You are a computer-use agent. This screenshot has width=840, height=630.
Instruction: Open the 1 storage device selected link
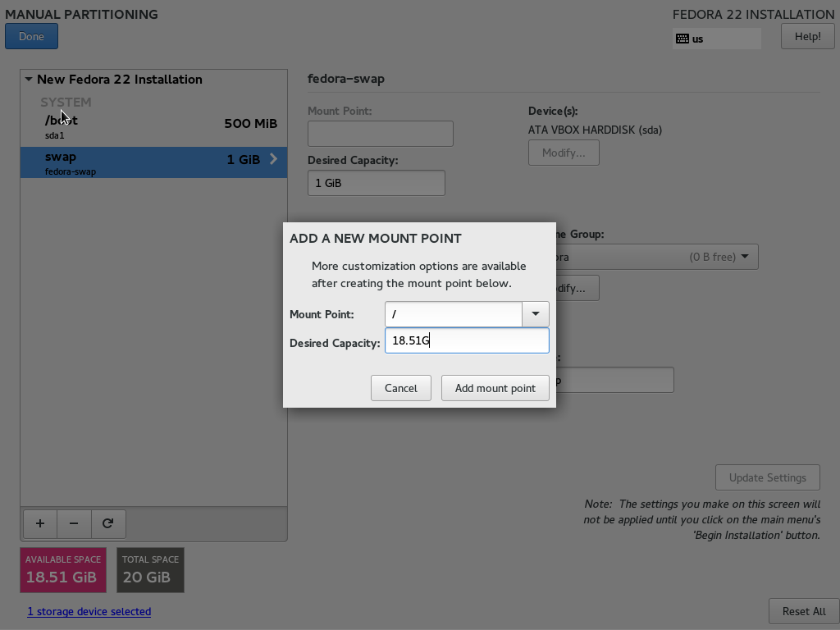(89, 611)
